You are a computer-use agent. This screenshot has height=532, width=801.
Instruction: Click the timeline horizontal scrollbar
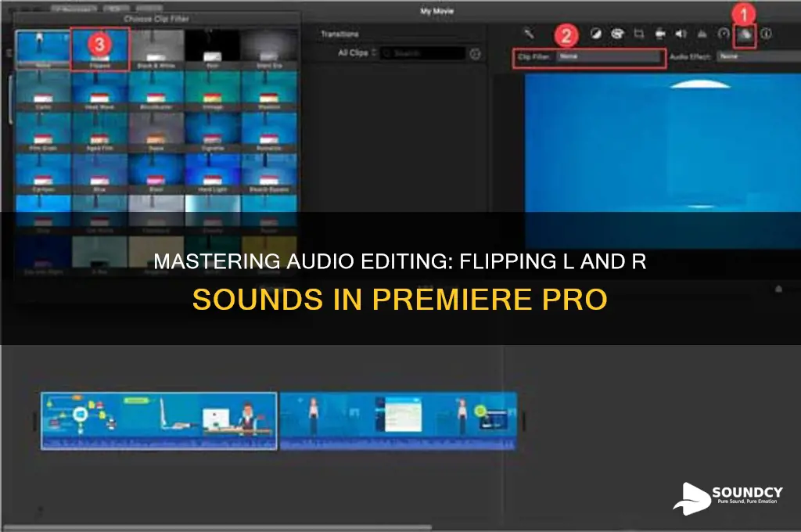click(x=217, y=527)
